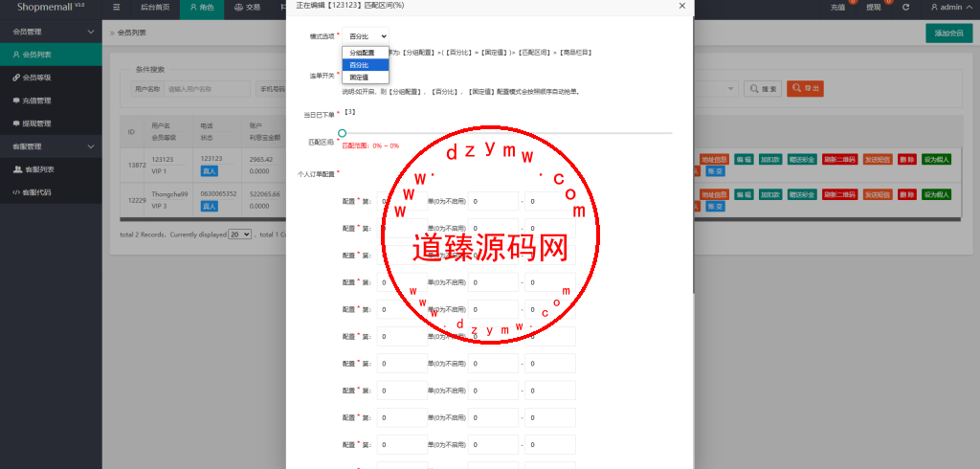Click the phone number 0630065352 cell
The image size is (980, 469).
pos(218,194)
